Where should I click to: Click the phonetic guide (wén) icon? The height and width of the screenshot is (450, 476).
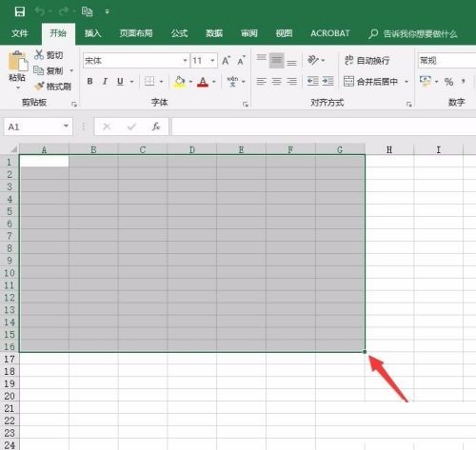[232, 82]
